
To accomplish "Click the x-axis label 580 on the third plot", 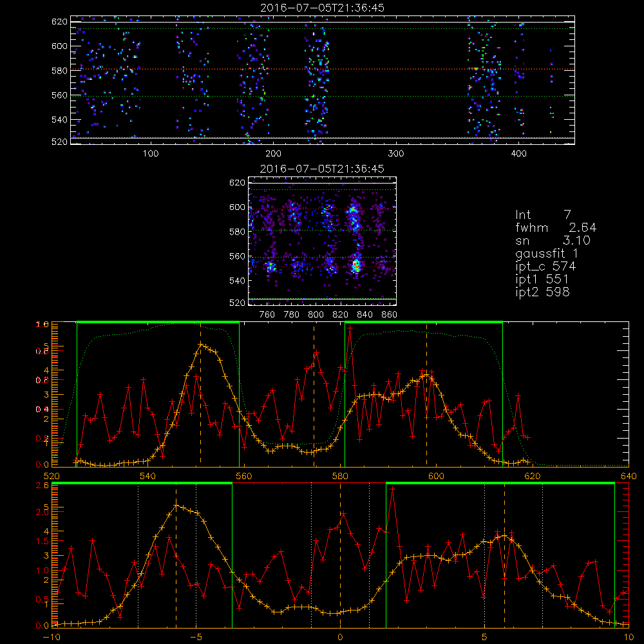I will click(x=340, y=476).
